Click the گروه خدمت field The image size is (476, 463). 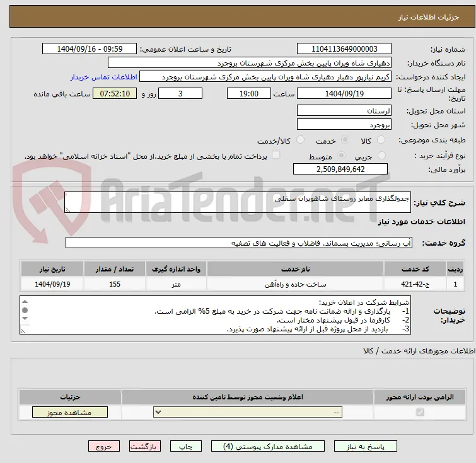[239, 243]
